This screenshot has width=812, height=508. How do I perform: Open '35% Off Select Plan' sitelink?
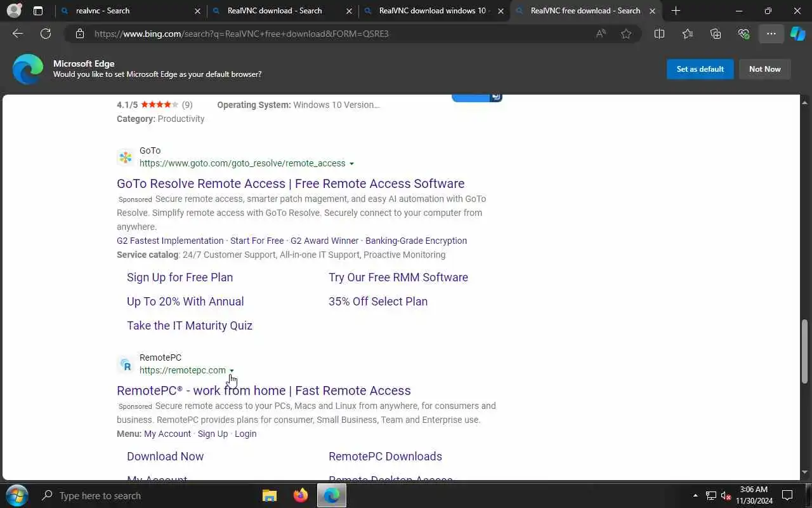click(378, 302)
